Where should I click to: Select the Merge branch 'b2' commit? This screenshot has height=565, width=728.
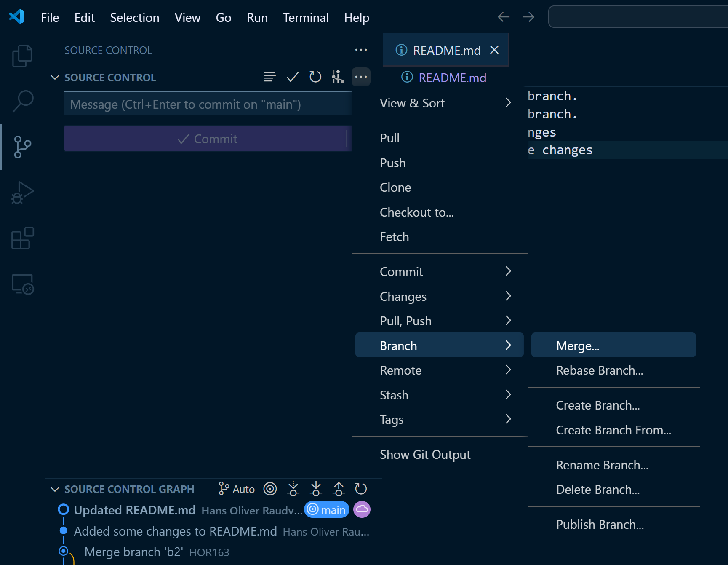point(214,552)
